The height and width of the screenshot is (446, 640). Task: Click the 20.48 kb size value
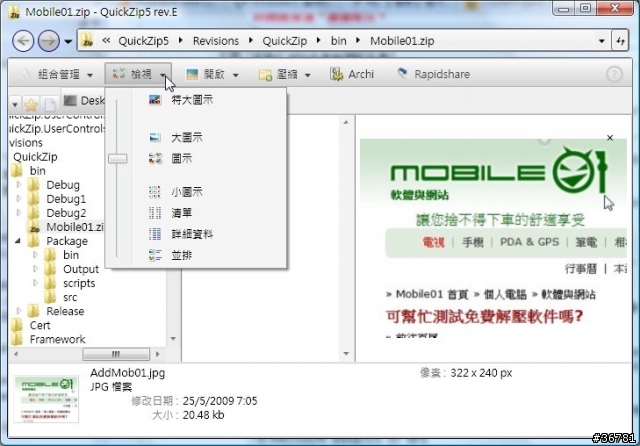203,415
